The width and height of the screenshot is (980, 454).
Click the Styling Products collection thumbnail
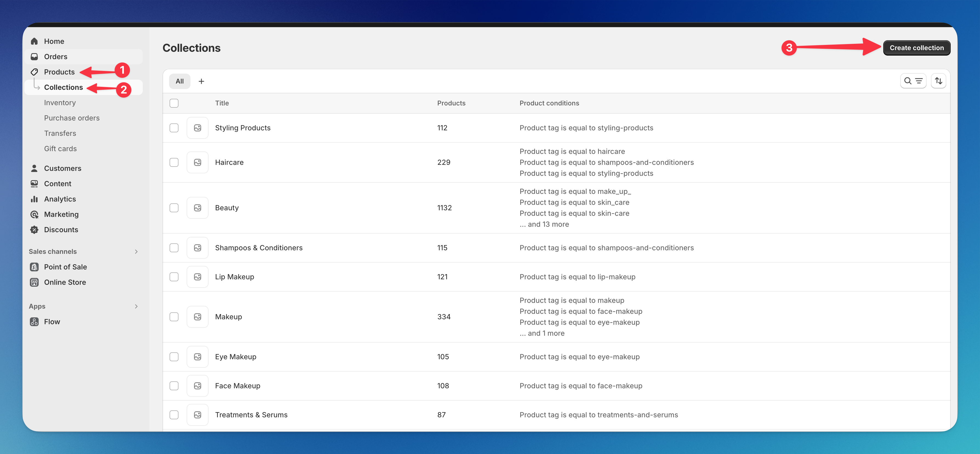coord(197,128)
